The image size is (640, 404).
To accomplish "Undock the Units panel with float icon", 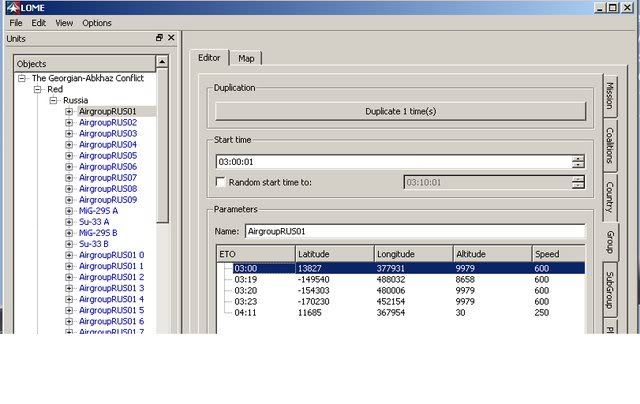I will click(159, 38).
